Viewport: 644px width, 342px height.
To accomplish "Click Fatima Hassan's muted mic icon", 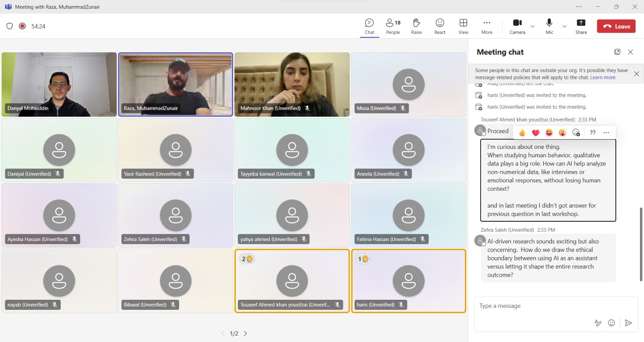I will [x=423, y=239].
